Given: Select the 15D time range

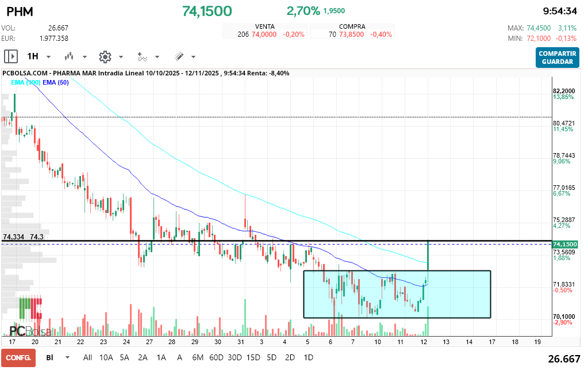Looking at the screenshot, I should [x=253, y=357].
